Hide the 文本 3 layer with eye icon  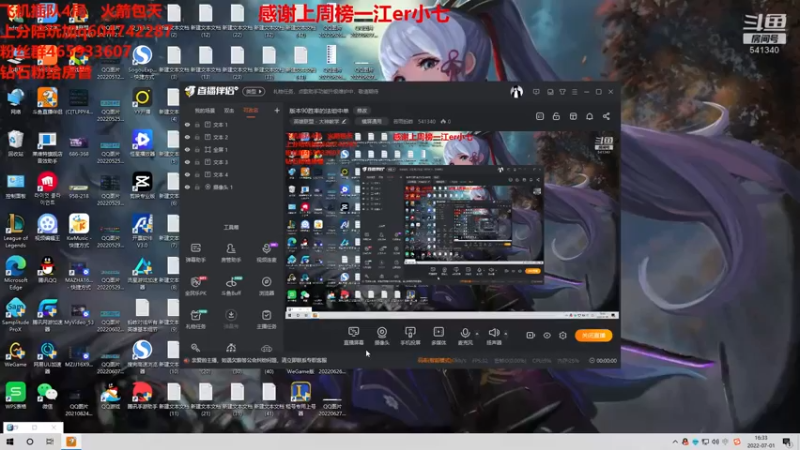click(187, 162)
